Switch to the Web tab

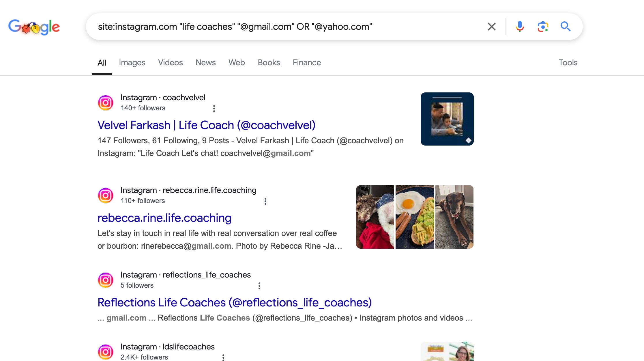click(237, 63)
